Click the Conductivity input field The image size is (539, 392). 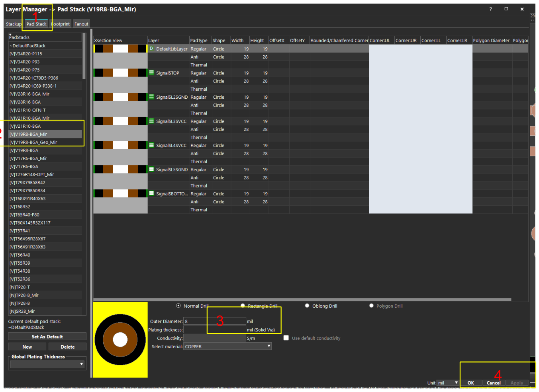tap(215, 338)
